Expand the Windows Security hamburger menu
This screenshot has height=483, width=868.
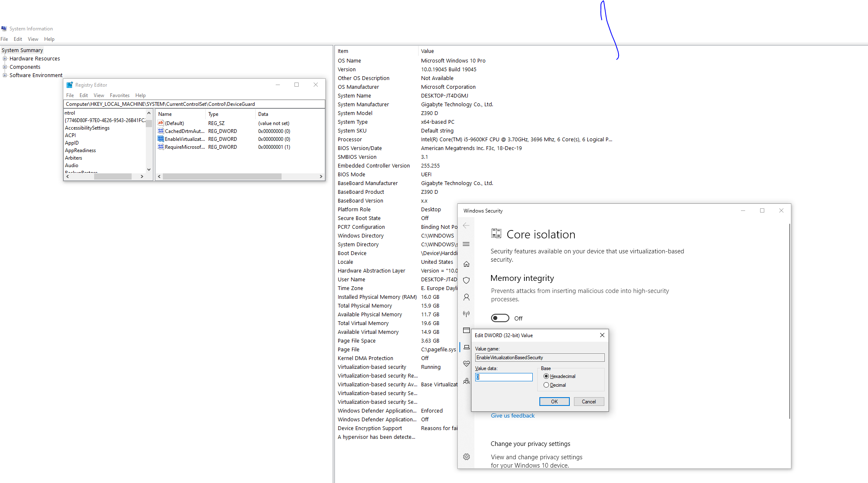pyautogui.click(x=466, y=244)
